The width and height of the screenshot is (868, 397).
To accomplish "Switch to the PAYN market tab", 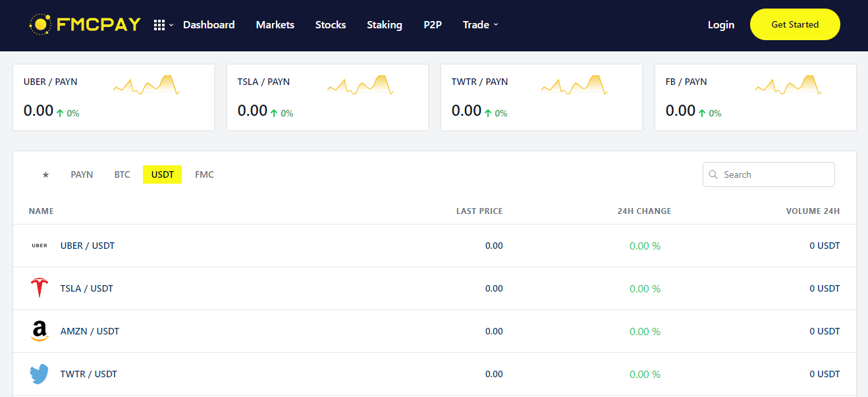I will click(82, 174).
